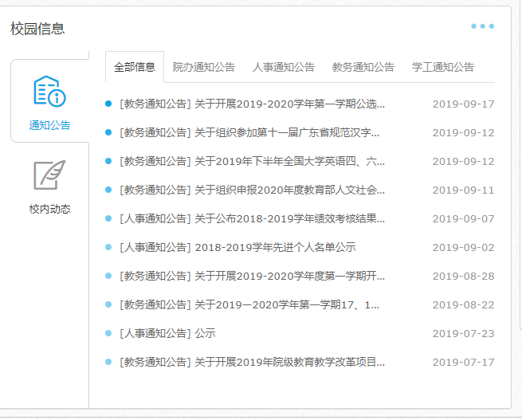Click the date 2019-07-17
522x420 pixels.
click(x=463, y=362)
